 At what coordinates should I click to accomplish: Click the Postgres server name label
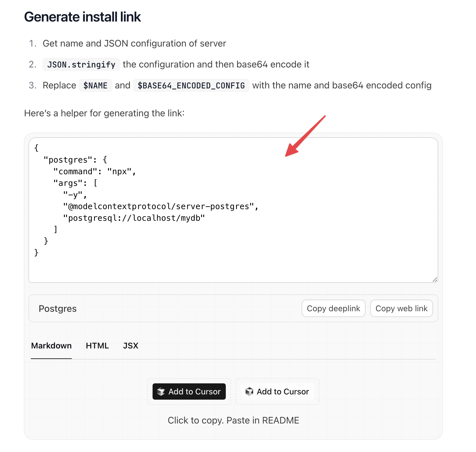(x=58, y=309)
